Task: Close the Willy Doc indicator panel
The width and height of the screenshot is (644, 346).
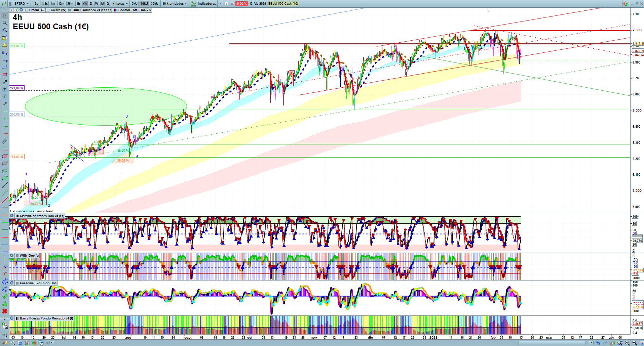Action: pyautogui.click(x=12, y=256)
